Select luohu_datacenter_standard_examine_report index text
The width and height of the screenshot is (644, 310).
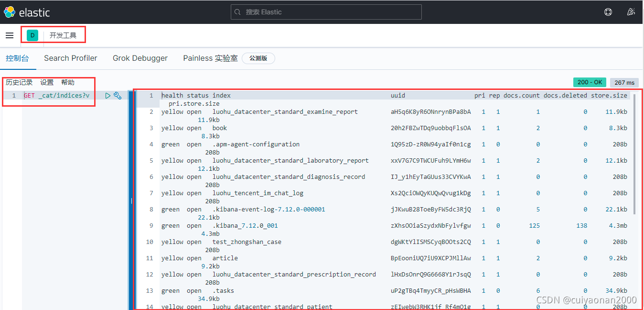(x=285, y=112)
